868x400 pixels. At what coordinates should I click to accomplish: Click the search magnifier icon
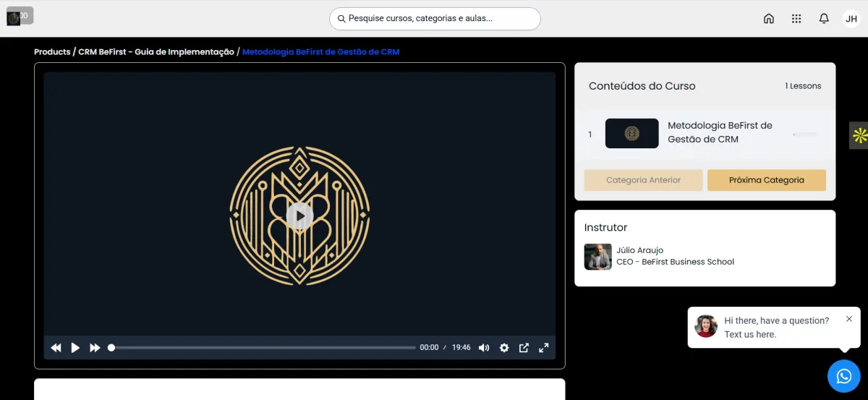[x=341, y=19]
